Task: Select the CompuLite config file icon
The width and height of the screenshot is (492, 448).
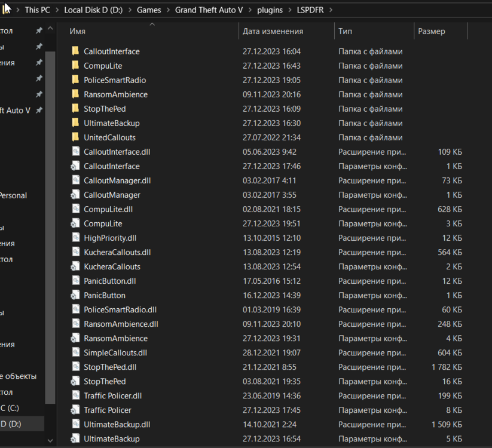Action: pyautogui.click(x=75, y=223)
